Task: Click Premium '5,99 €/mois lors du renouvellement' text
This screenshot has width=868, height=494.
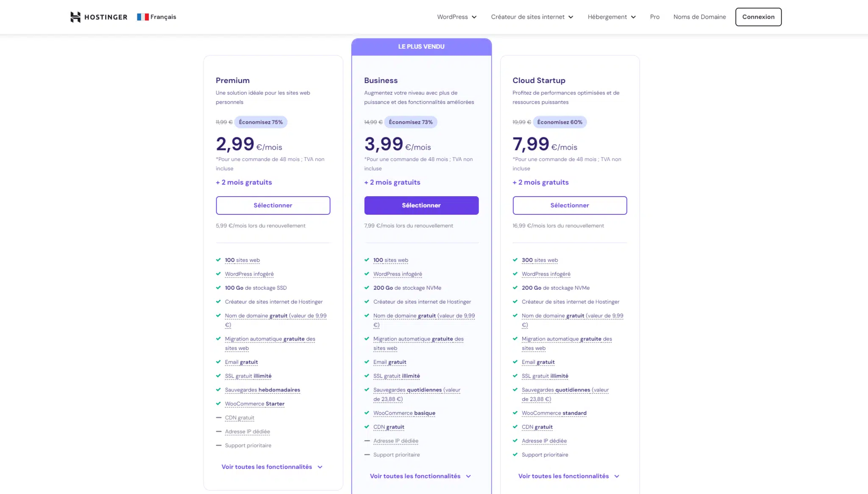Action: 261,226
